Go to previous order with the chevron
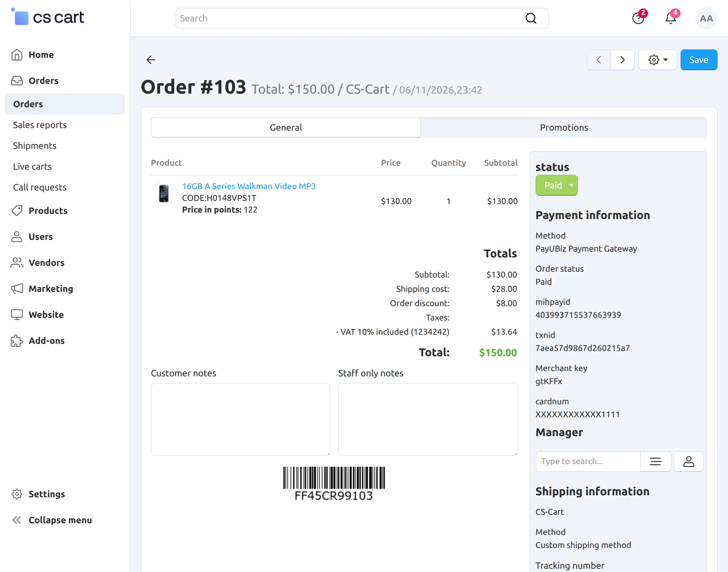This screenshot has height=572, width=728. point(599,60)
